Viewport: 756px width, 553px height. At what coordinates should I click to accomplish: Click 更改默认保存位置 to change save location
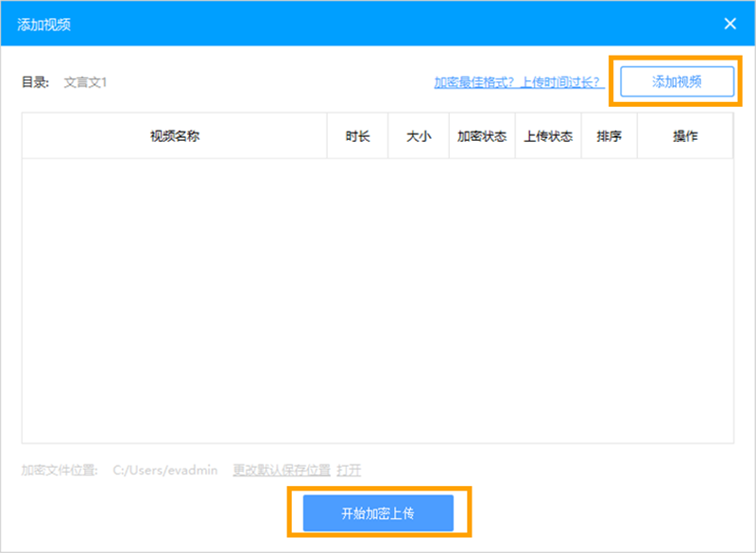(282, 470)
